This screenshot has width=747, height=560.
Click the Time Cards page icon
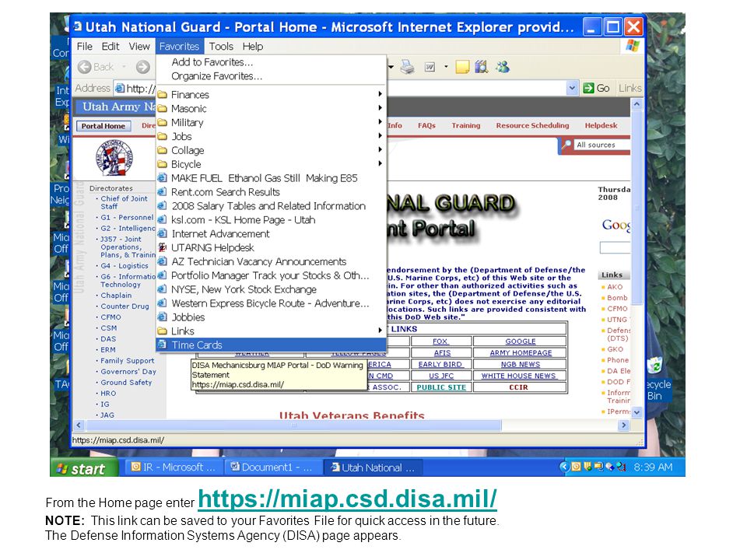[163, 345]
